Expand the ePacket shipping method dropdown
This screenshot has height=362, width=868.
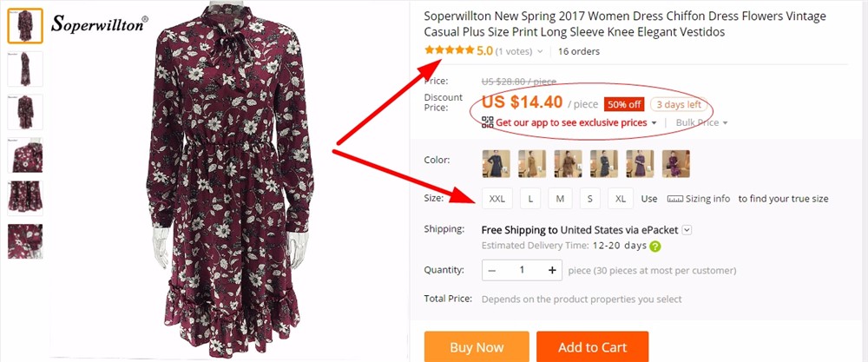coord(687,230)
